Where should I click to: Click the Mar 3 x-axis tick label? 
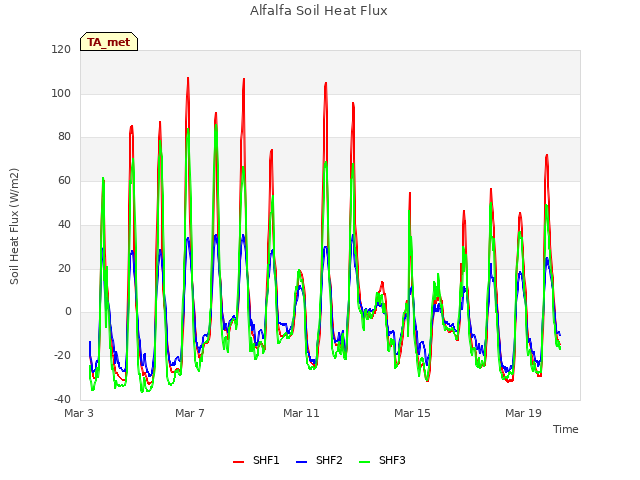(79, 413)
